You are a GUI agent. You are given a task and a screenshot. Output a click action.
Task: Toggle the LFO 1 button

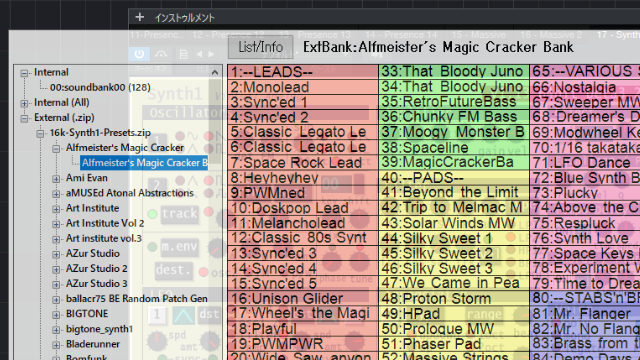157,315
